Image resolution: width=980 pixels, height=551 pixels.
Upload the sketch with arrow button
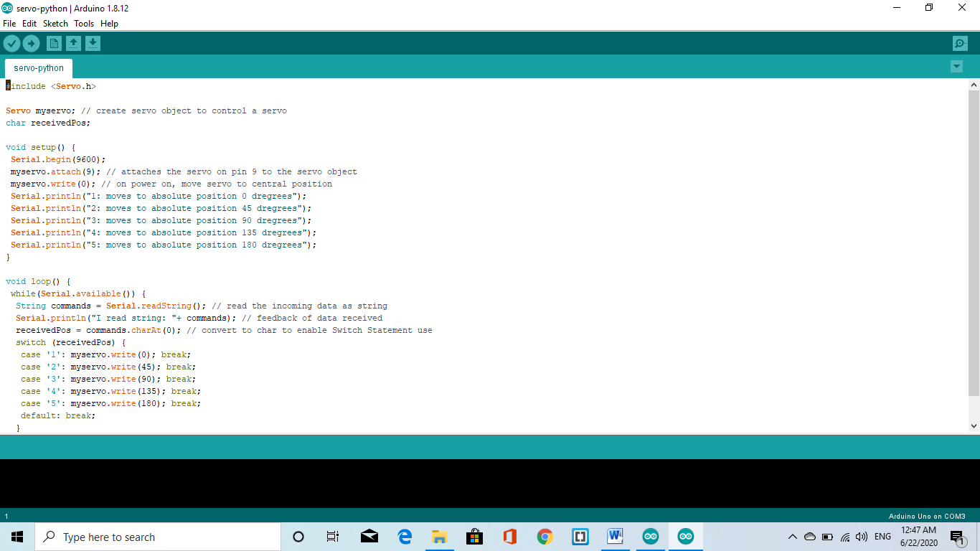click(31, 44)
